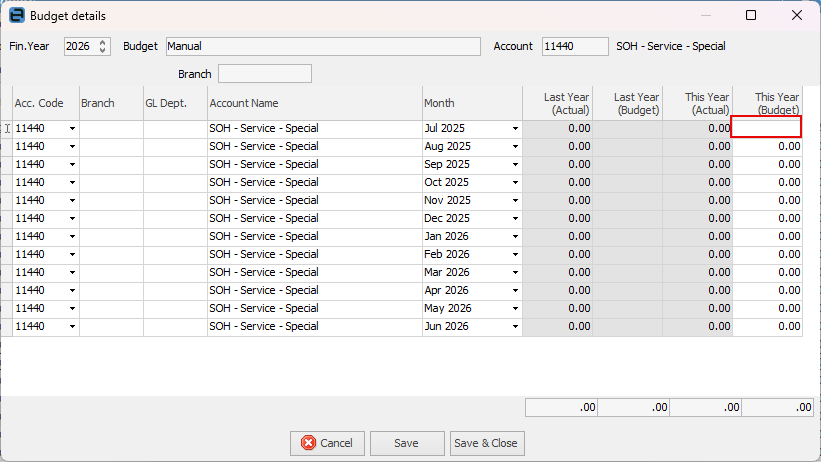Maximize the Budget details window

pyautogui.click(x=751, y=16)
